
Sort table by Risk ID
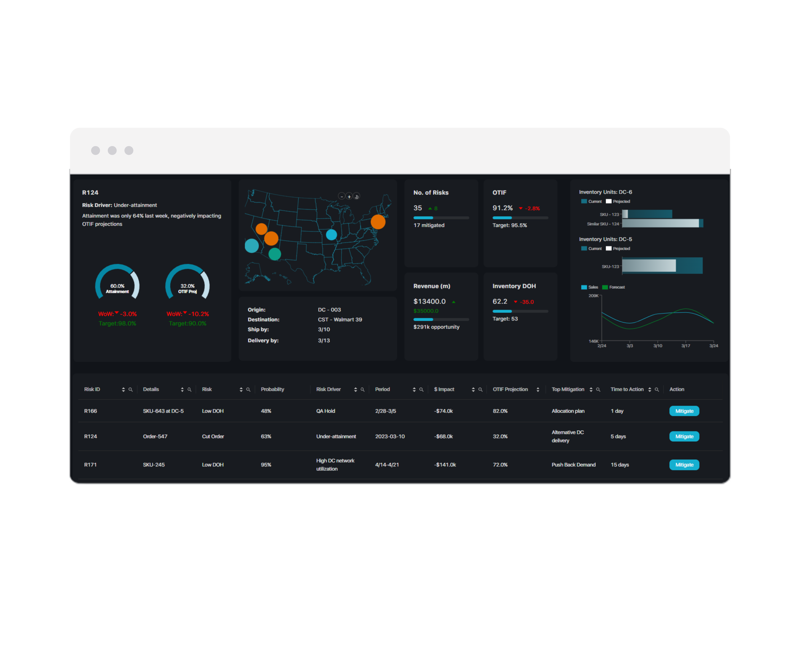point(123,389)
